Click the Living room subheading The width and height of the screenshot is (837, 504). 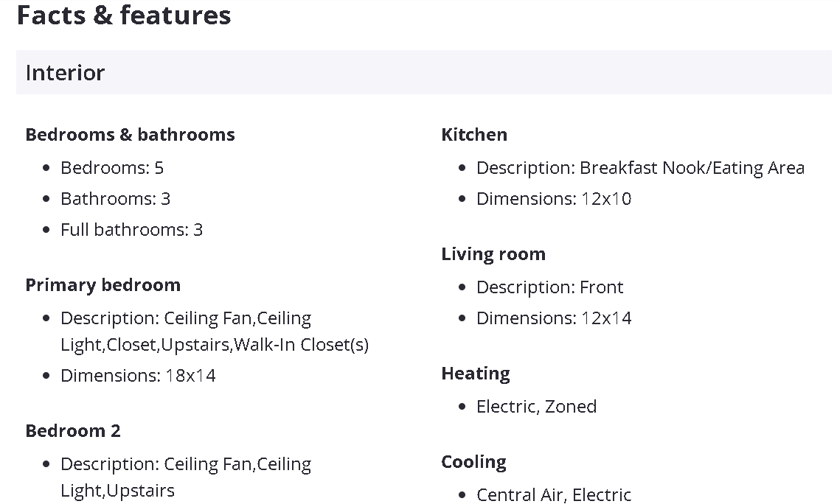tap(493, 254)
